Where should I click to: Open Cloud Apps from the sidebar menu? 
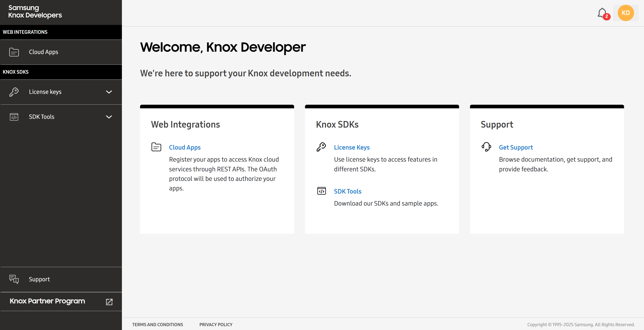pos(44,52)
